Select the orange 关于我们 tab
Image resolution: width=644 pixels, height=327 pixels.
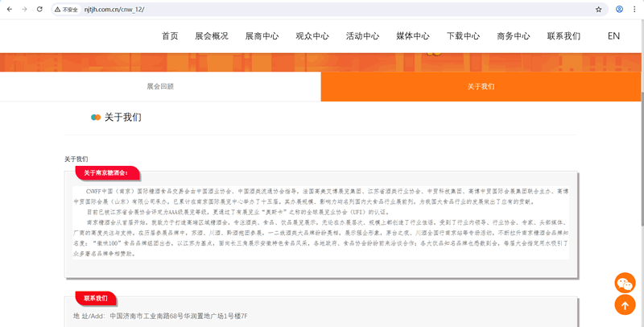tap(481, 86)
